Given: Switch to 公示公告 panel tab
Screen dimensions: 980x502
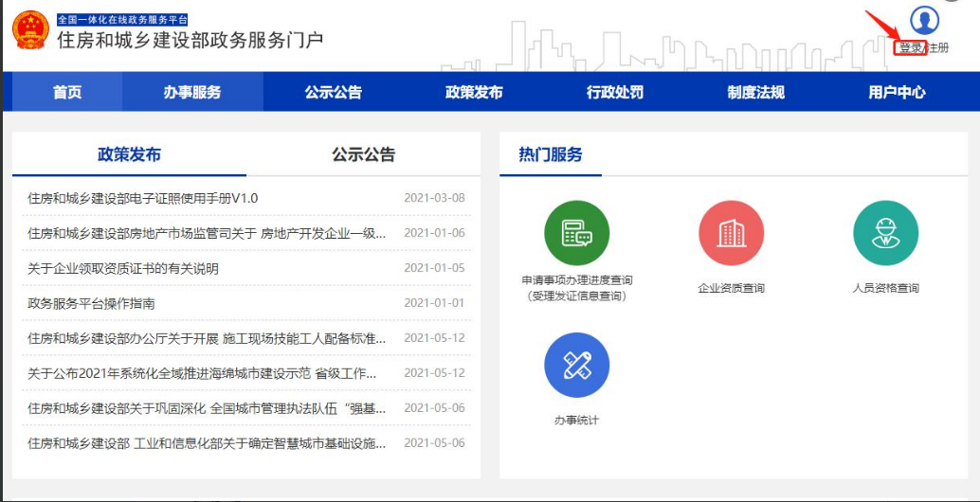Looking at the screenshot, I should pyautogui.click(x=363, y=154).
